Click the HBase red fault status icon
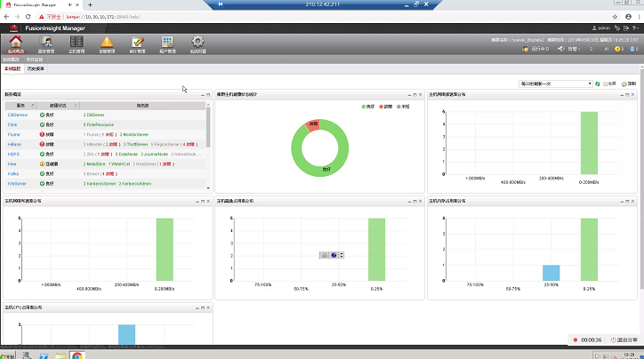This screenshot has width=644, height=359. pos(42,145)
